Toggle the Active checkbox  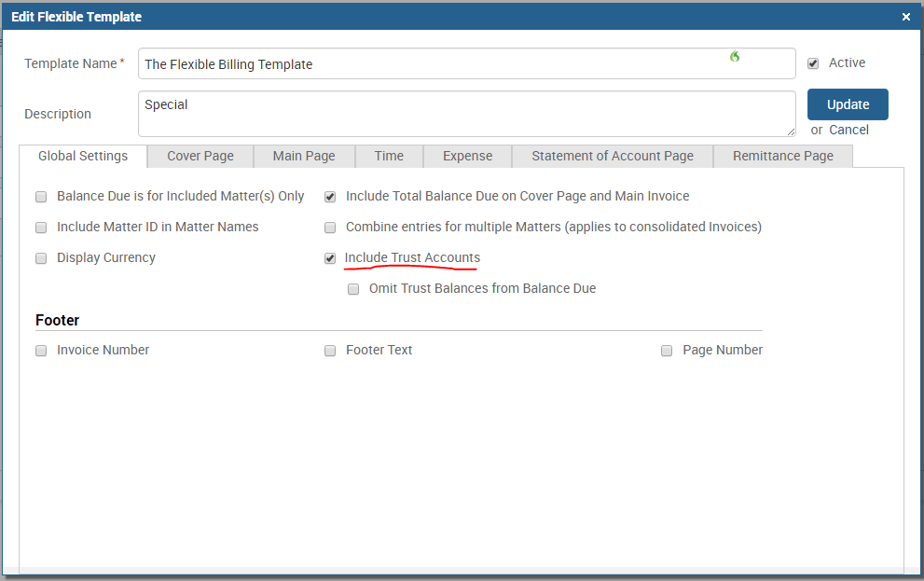pyautogui.click(x=813, y=63)
